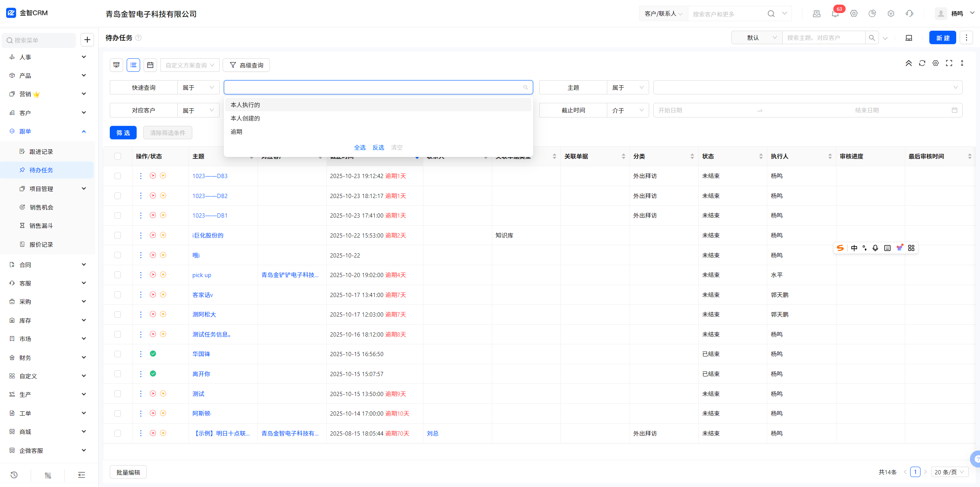Tick checkbox for 1023——DB3 row
This screenshot has width=980, height=487.
[117, 176]
